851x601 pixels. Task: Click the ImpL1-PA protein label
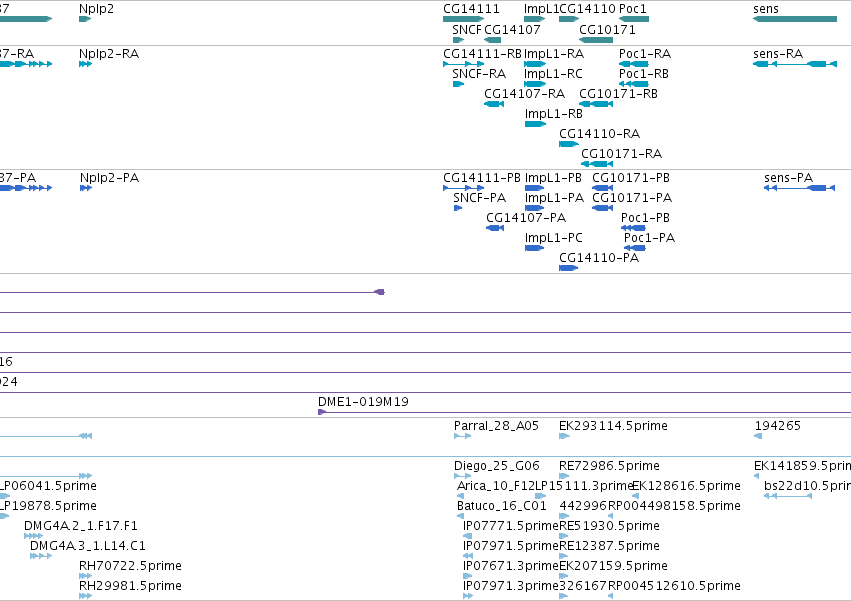(555, 197)
